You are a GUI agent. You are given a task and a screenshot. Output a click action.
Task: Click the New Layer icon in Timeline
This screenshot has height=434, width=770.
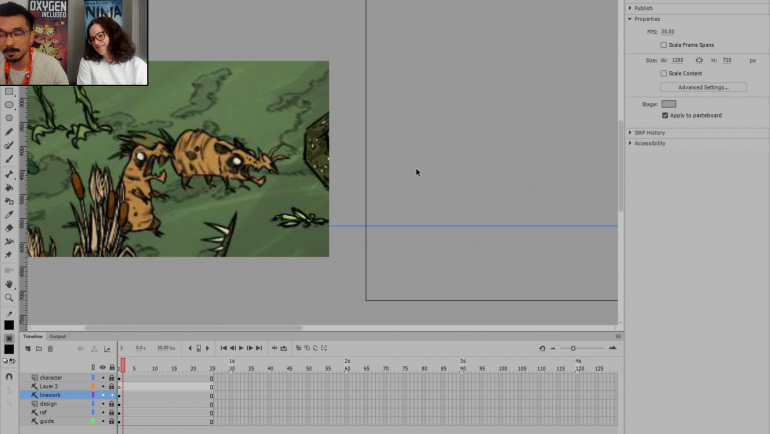(x=28, y=349)
